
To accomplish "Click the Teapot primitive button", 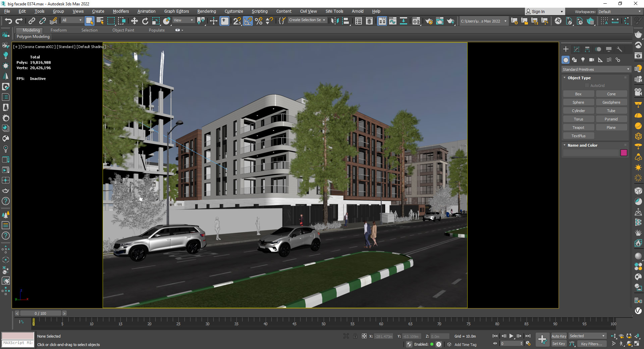I will [x=578, y=128].
